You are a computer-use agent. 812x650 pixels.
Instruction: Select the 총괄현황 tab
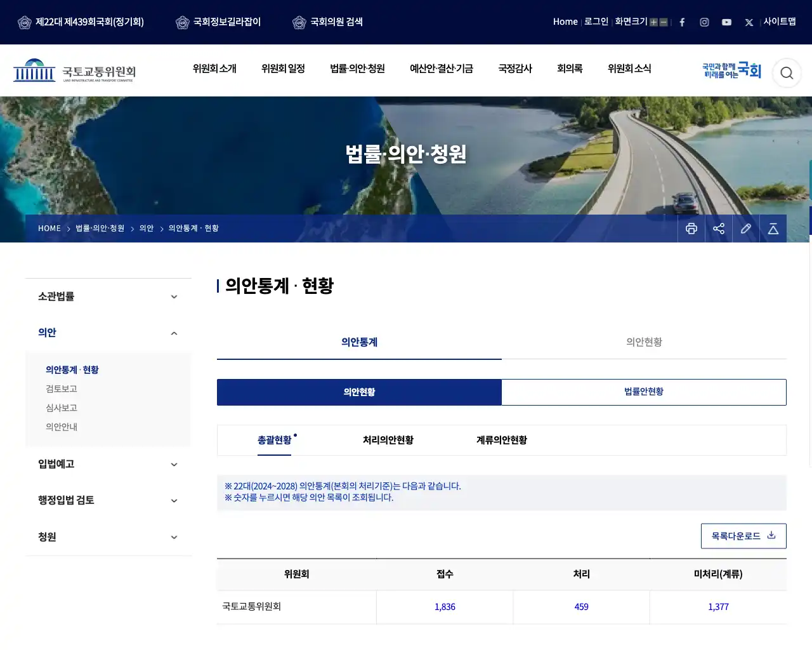tap(275, 440)
